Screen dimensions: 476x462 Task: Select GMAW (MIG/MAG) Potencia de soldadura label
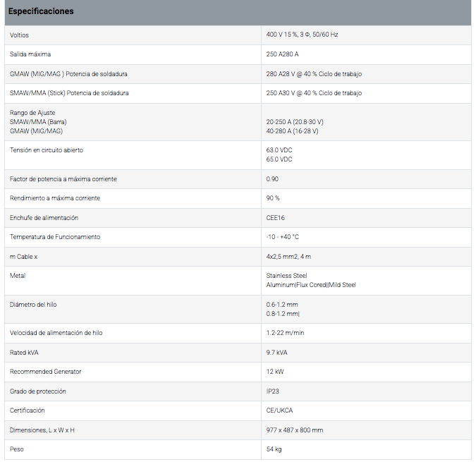[x=68, y=74]
